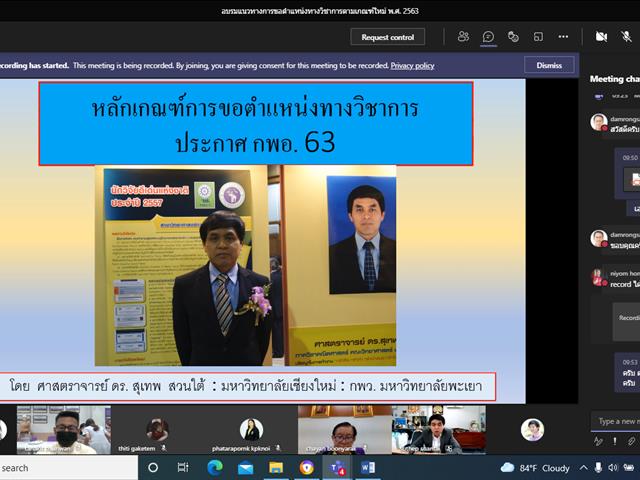Open Cortana circle icon on taskbar
This screenshot has height=480, width=640.
[x=153, y=467]
